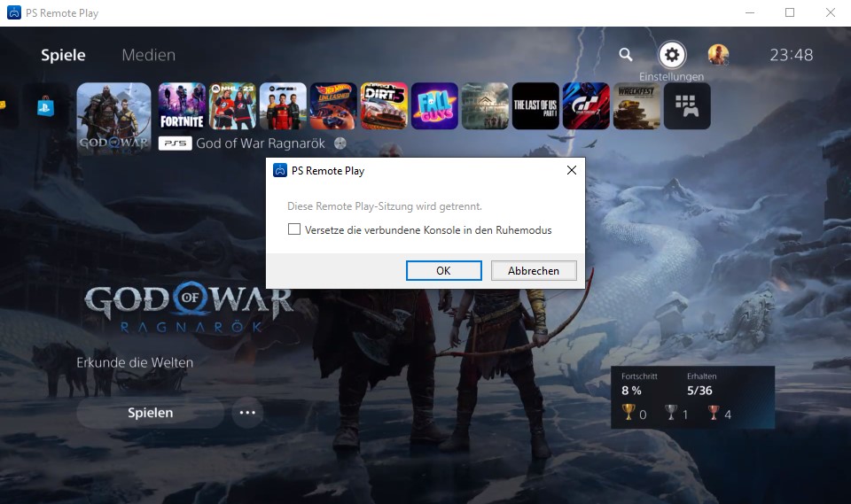Click Abbrechen in the dialog

[534, 271]
